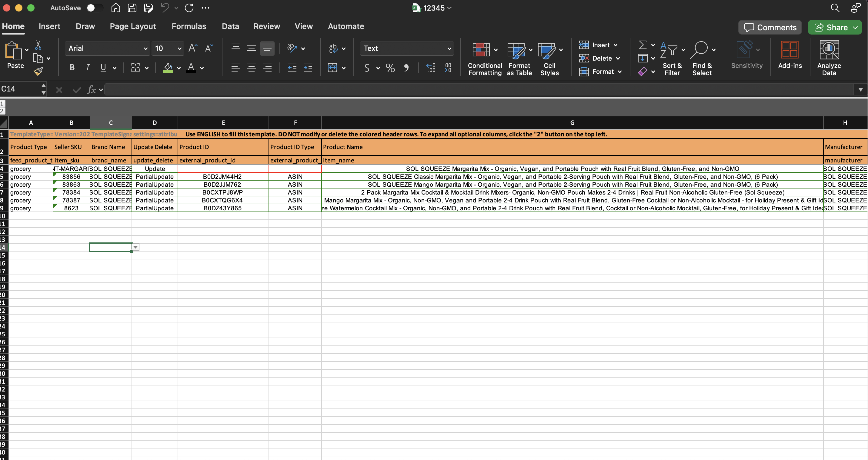
Task: Click the Wrap Text icon
Action: point(333,48)
